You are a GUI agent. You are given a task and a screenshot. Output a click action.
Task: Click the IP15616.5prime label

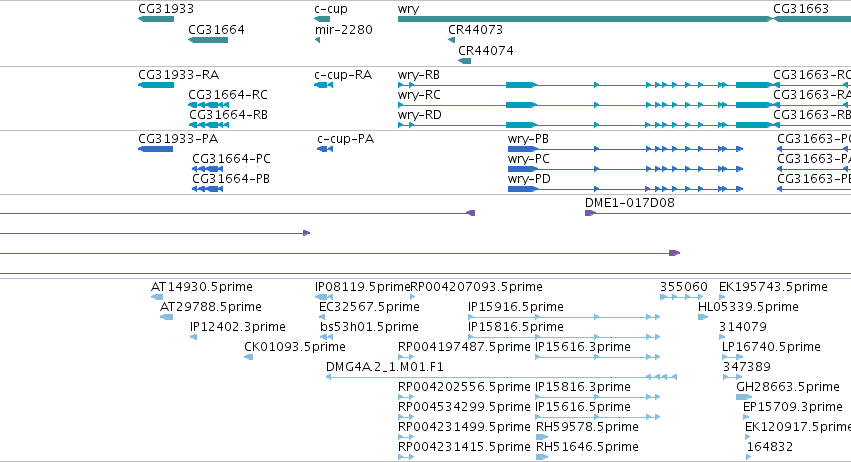click(583, 407)
